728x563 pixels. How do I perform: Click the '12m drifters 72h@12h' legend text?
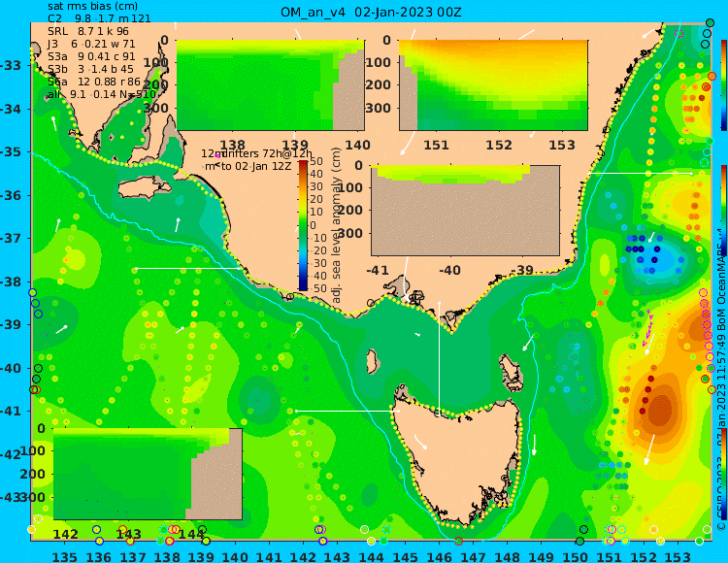coord(257,153)
